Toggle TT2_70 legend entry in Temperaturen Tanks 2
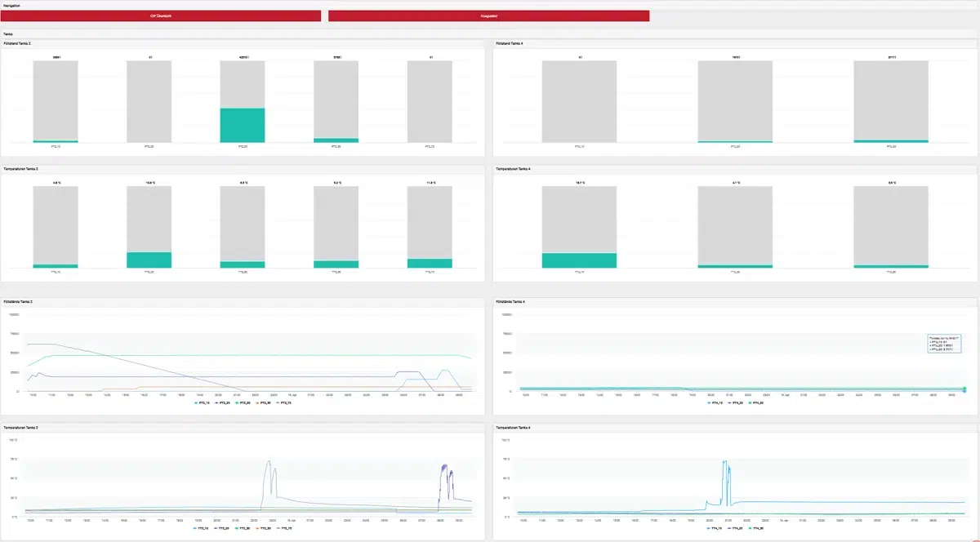The height and width of the screenshot is (542, 980). [x=285, y=528]
